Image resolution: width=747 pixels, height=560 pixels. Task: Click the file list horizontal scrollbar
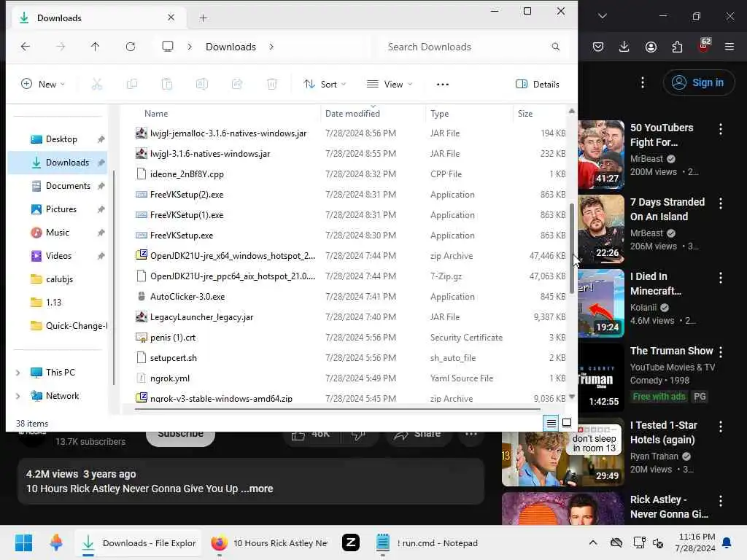[x=337, y=408]
